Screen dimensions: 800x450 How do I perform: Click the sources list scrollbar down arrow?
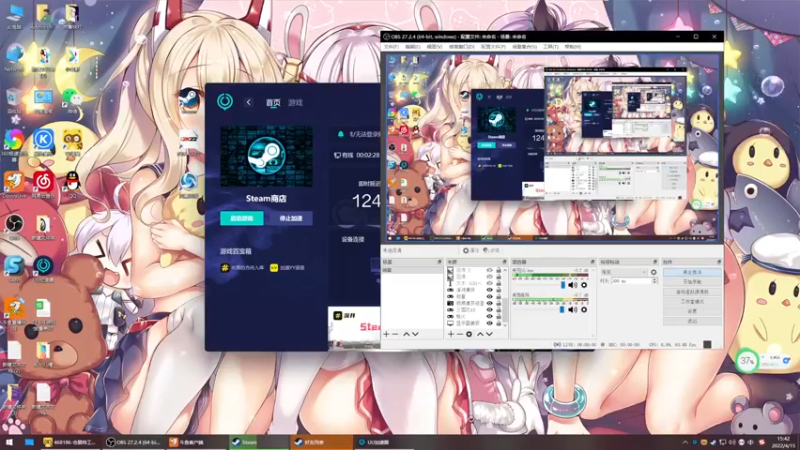pos(505,325)
